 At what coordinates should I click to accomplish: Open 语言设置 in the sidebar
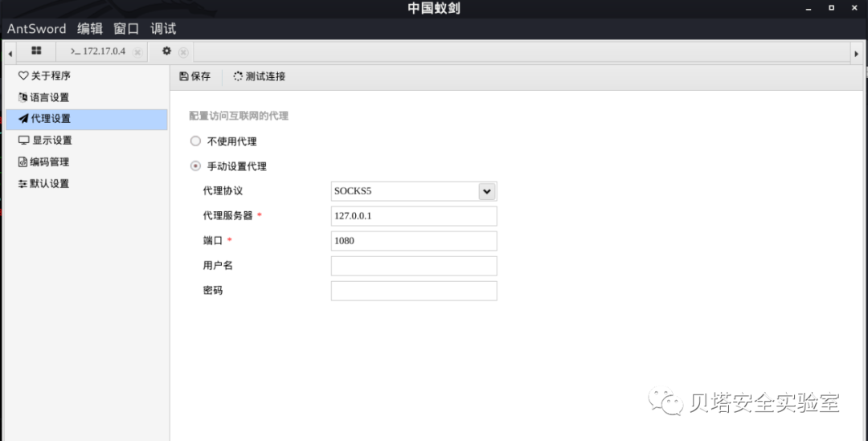pos(86,97)
